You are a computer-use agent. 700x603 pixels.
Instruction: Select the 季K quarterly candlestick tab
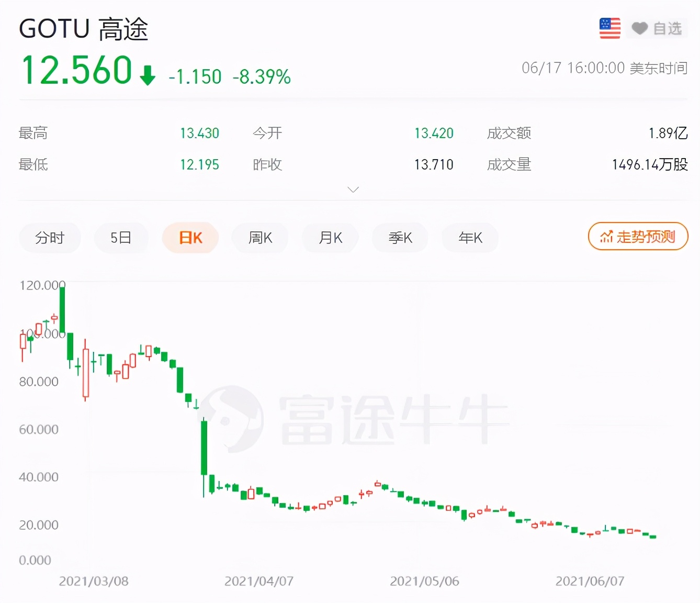coord(400,238)
